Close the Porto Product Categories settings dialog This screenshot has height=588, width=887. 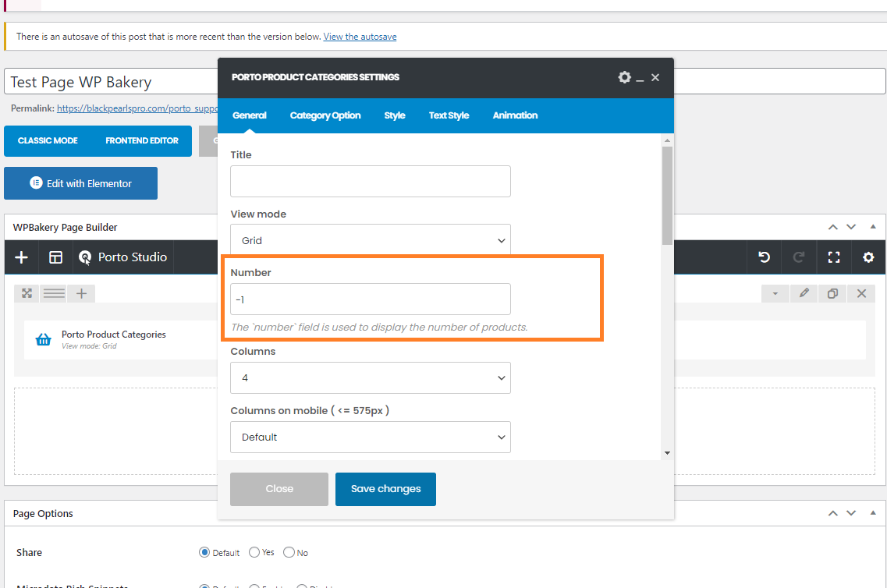click(x=655, y=77)
